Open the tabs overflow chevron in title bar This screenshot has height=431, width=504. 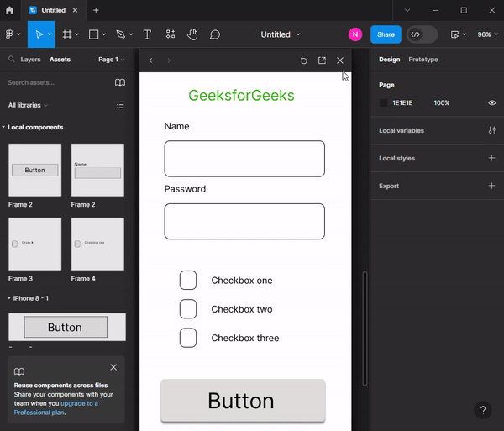(407, 10)
